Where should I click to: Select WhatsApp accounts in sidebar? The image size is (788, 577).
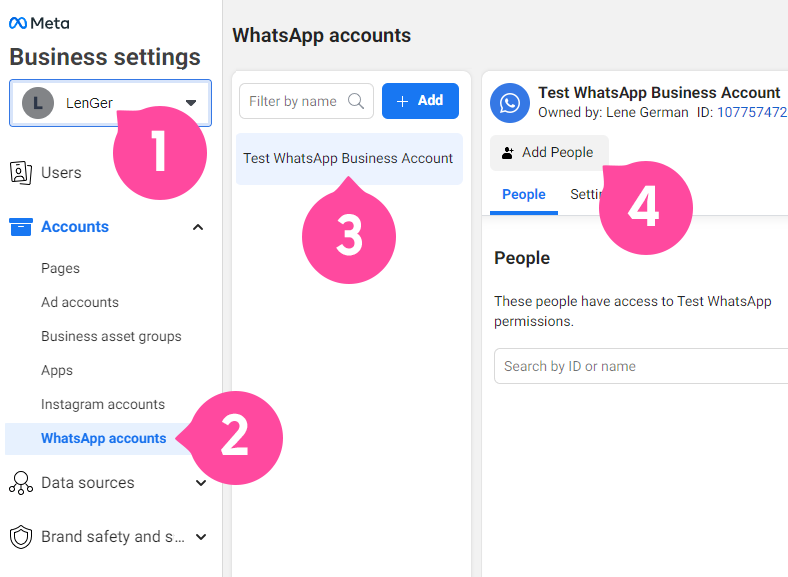coord(104,438)
